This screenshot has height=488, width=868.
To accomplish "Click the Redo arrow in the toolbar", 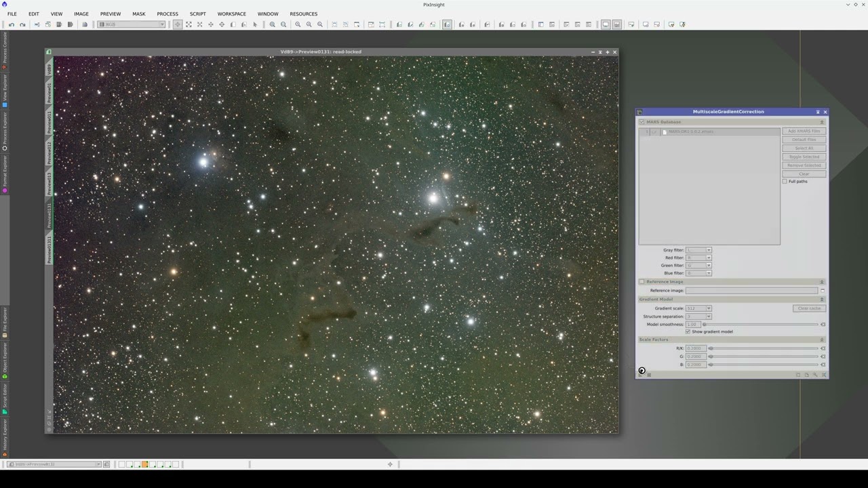I will pyautogui.click(x=22, y=24).
